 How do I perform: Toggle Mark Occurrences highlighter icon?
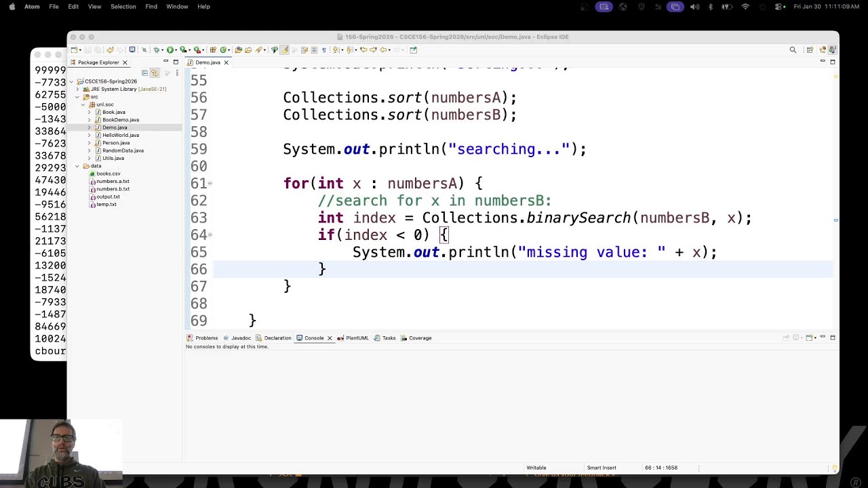pos(285,49)
